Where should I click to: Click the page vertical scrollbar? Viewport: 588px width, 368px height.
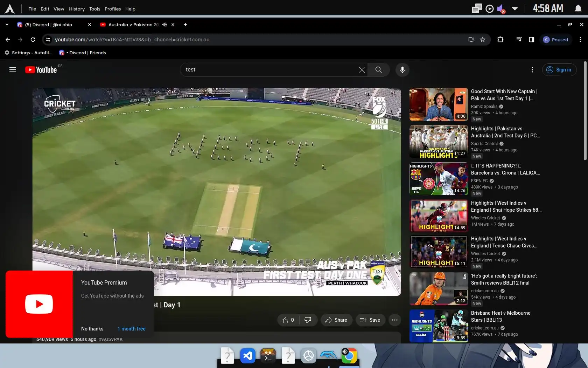coord(585,111)
